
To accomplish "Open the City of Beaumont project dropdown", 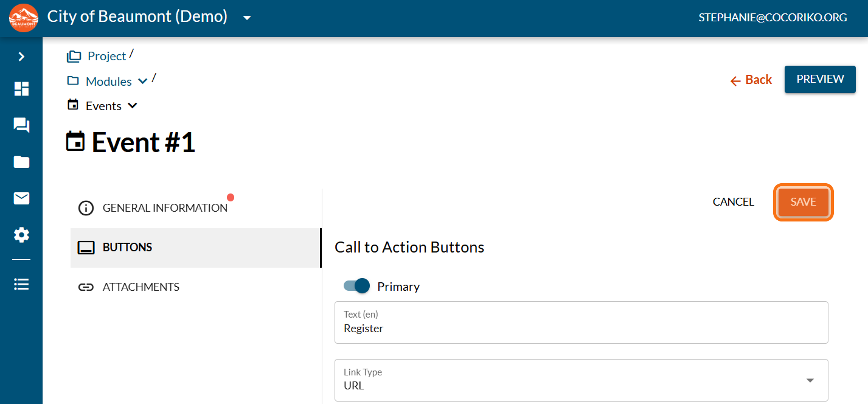I will pyautogui.click(x=247, y=18).
